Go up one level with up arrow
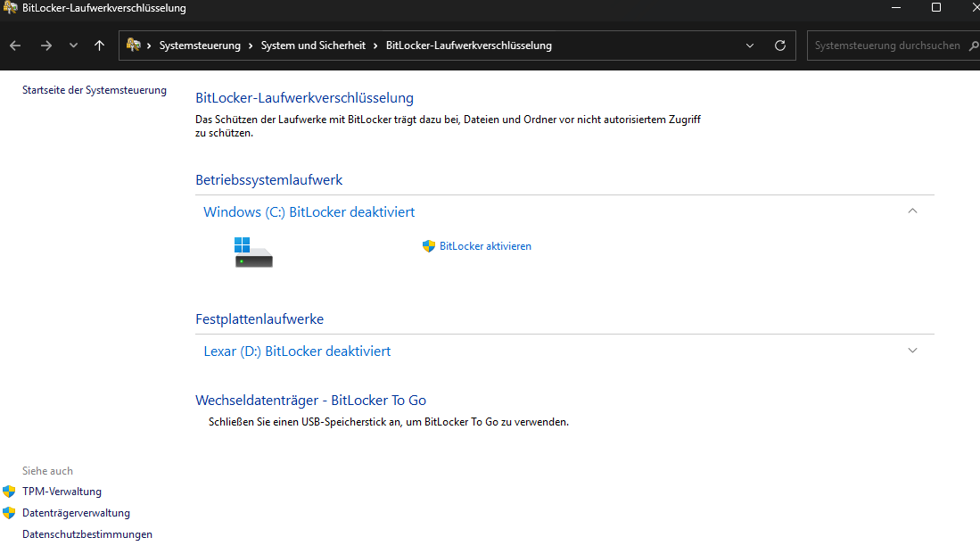 click(99, 45)
